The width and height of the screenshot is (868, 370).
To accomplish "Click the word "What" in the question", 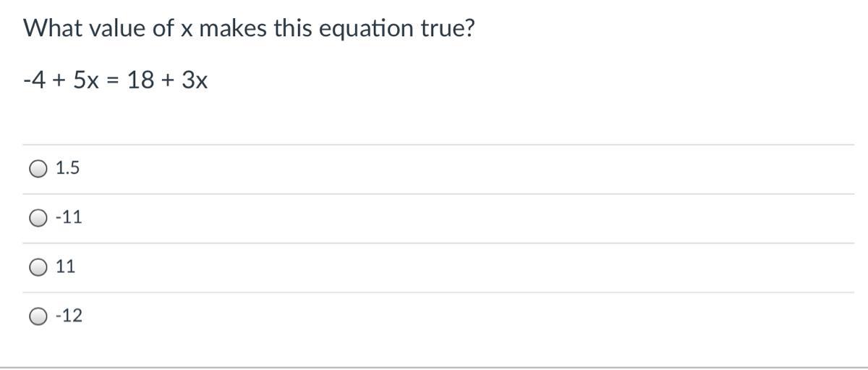I will pyautogui.click(x=51, y=28).
